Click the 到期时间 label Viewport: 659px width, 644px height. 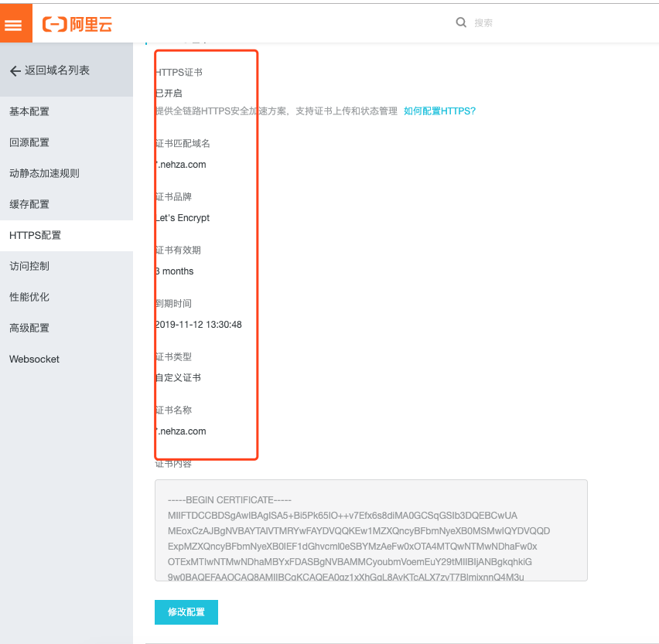[x=173, y=303]
